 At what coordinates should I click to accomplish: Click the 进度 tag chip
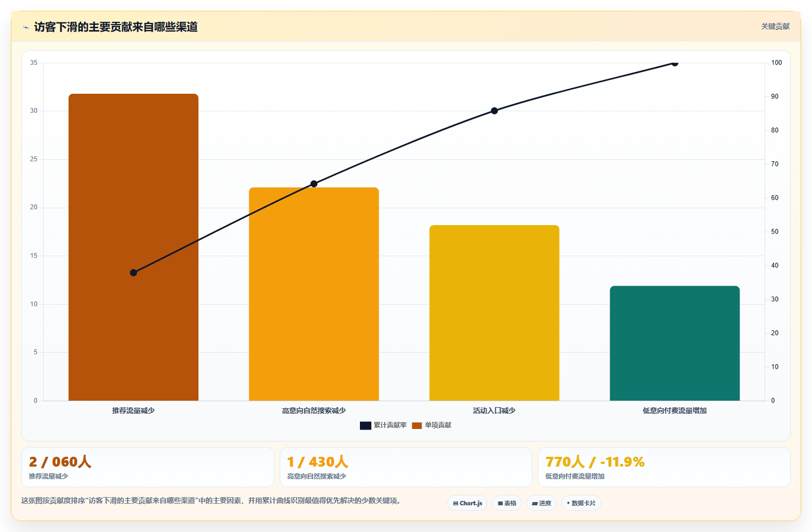click(x=541, y=503)
